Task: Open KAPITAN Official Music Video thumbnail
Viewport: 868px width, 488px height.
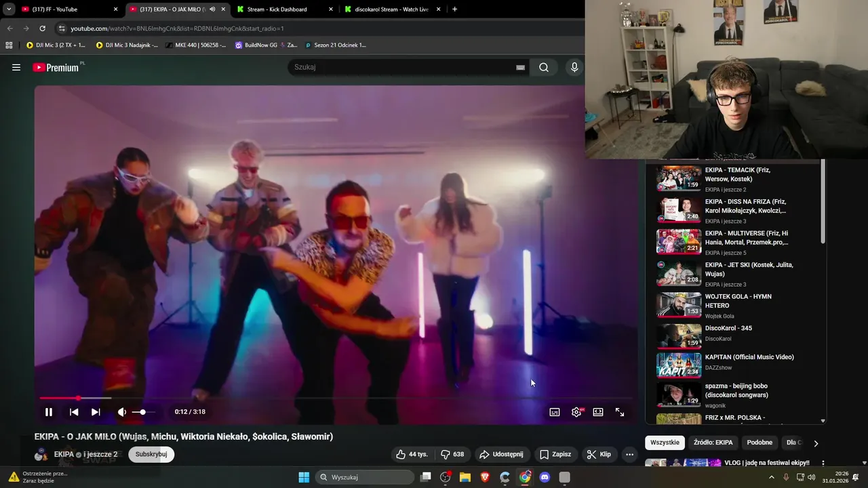Action: (x=679, y=365)
